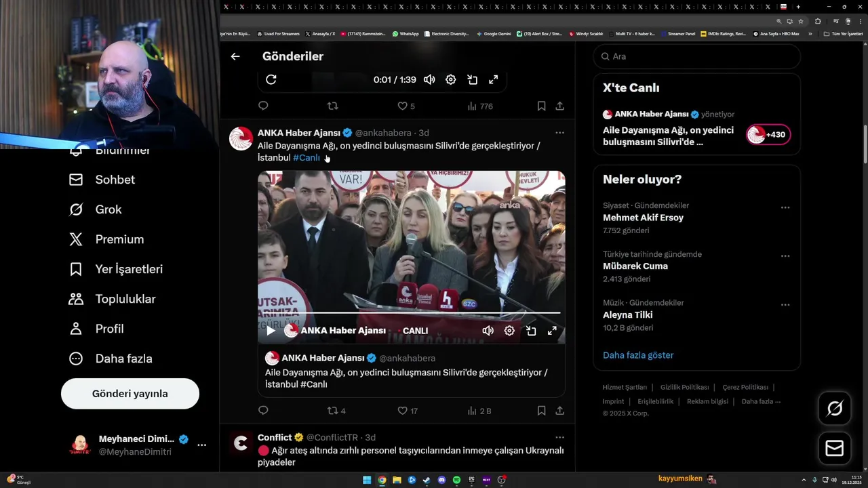Like the top post showing 5 likes
Image resolution: width=868 pixels, height=488 pixels.
(406, 106)
